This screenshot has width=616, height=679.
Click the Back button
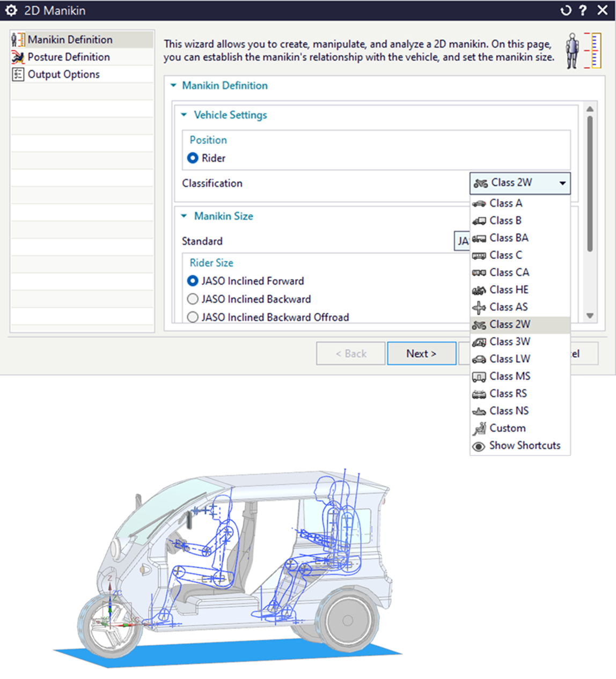click(x=351, y=353)
